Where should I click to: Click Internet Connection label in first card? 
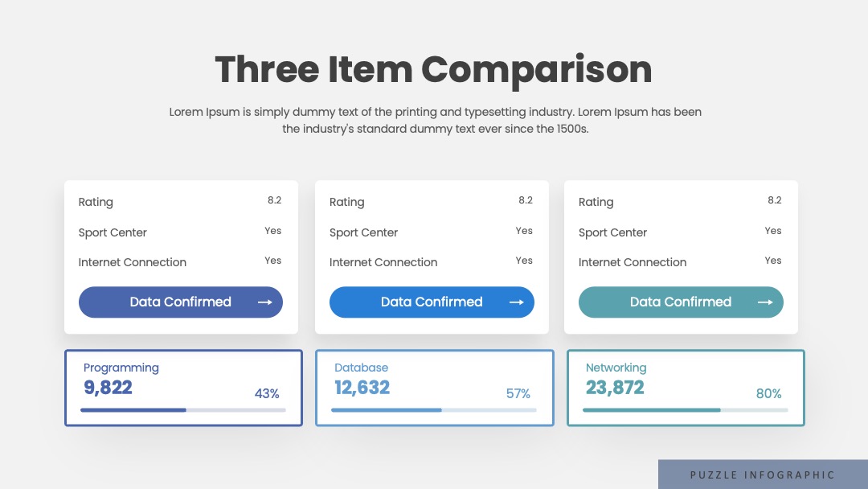point(133,262)
